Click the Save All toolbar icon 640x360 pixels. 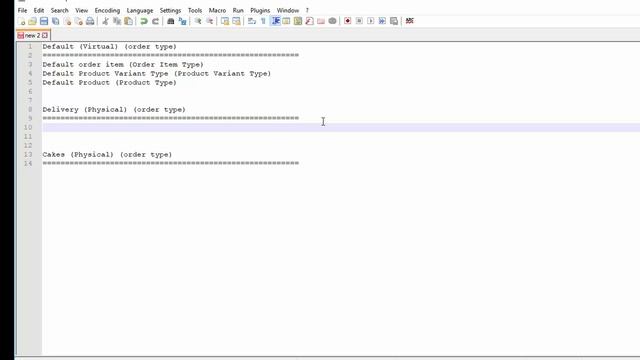[x=56, y=21]
